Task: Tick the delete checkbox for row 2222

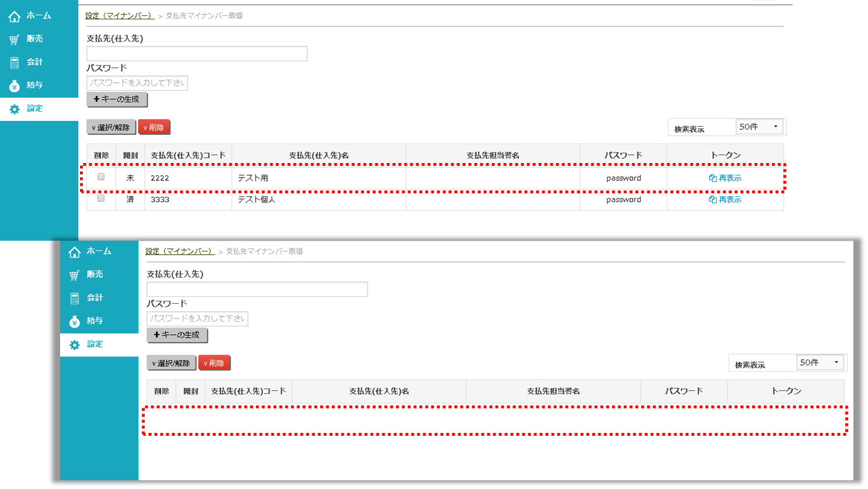Action: 101,177
